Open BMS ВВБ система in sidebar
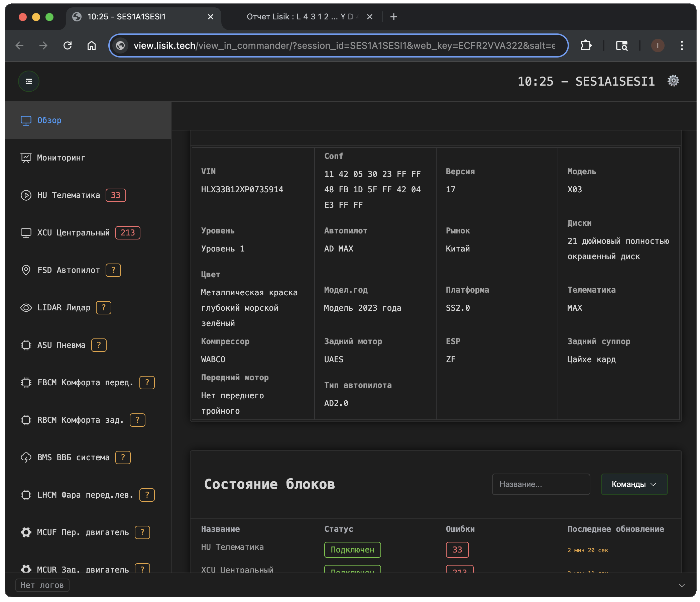Viewport: 700px width, 602px height. point(88,458)
